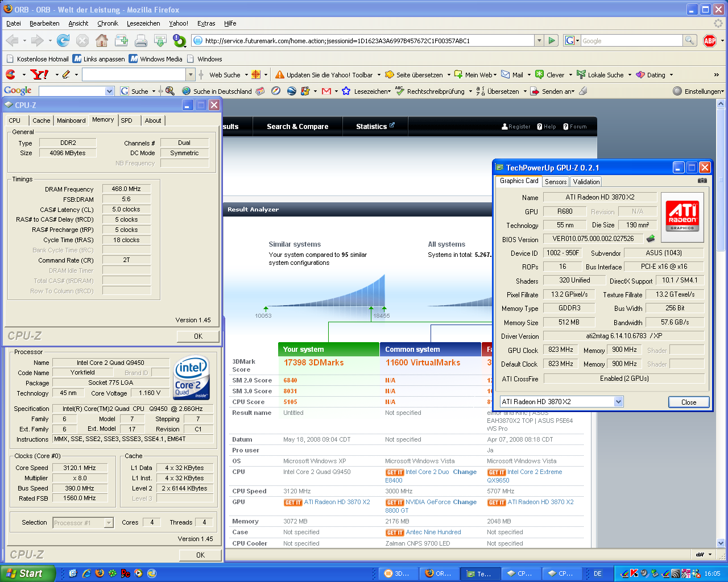
Task: Click the Yahoo! logo in toolbar
Action: (x=39, y=74)
